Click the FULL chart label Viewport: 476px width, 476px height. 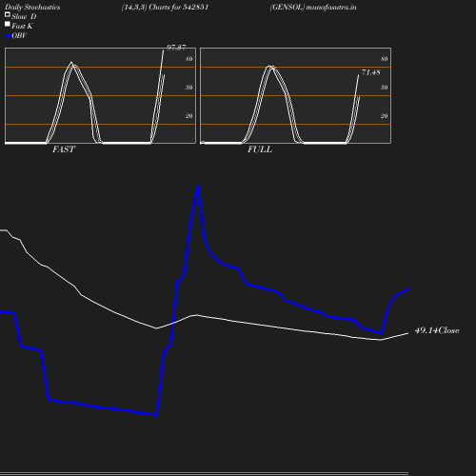(x=260, y=149)
